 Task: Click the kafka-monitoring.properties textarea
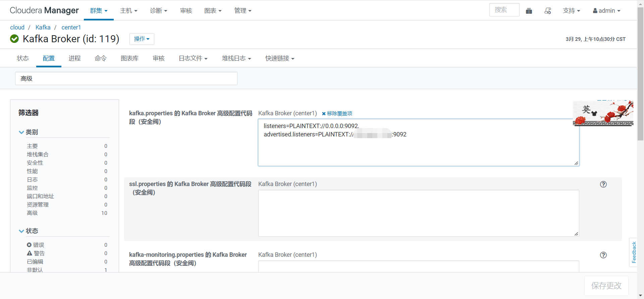[419, 266]
